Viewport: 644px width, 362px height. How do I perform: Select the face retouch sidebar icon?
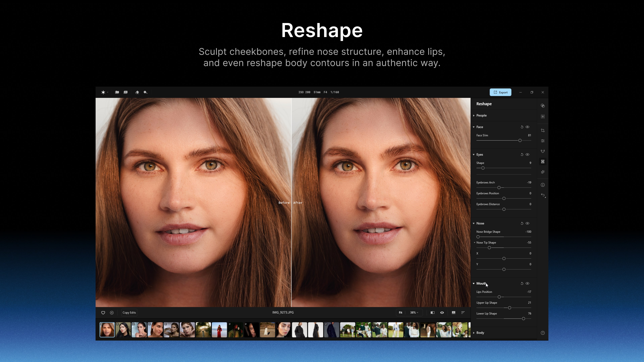[543, 151]
